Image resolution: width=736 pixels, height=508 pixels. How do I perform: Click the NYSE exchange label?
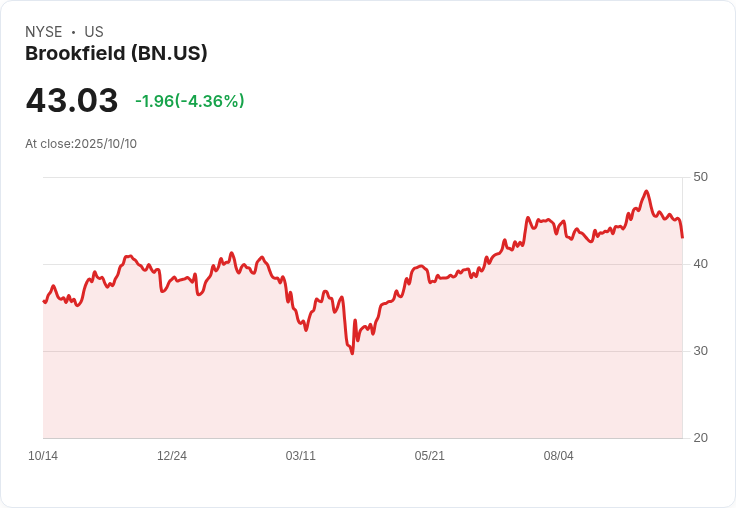[x=44, y=32]
